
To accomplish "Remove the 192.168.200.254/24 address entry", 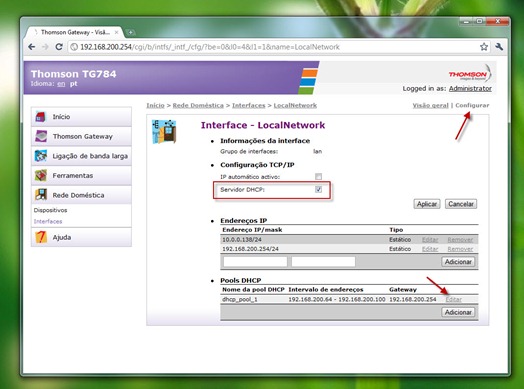I will click(460, 249).
